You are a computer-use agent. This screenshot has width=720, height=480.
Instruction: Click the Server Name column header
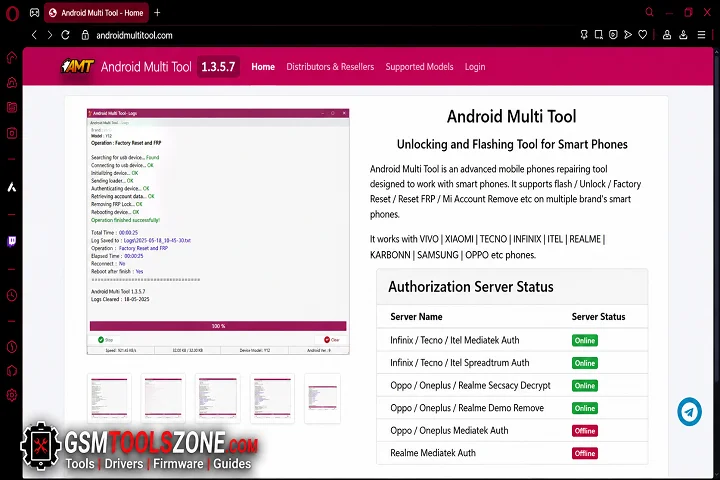pyautogui.click(x=416, y=316)
